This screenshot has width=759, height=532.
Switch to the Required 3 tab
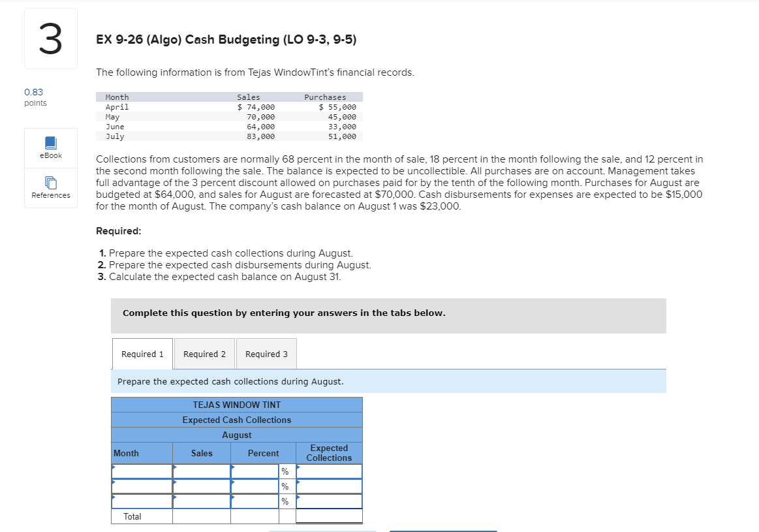[x=266, y=354]
